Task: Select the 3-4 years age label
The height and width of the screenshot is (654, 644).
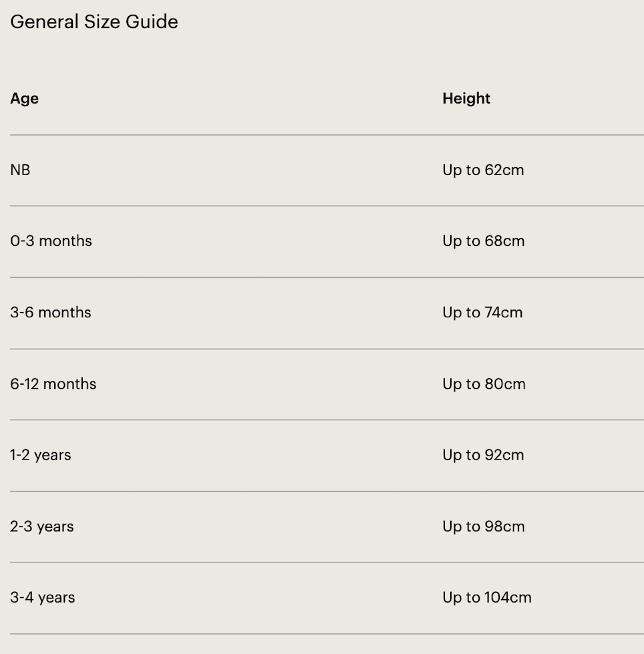Action: click(x=42, y=598)
